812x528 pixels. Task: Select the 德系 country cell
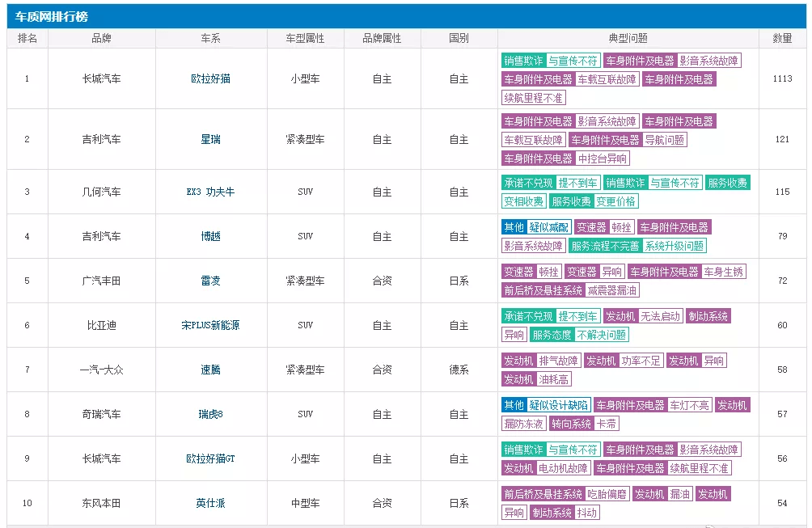pyautogui.click(x=459, y=370)
